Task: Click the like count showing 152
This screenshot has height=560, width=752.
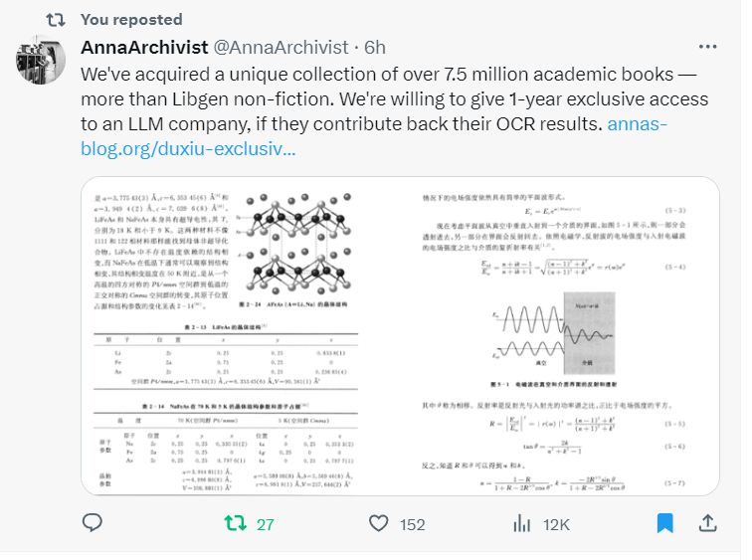Action: coord(412,524)
